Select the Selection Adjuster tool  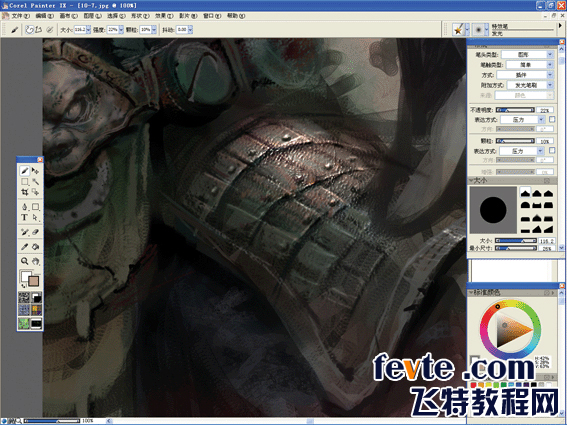35,192
